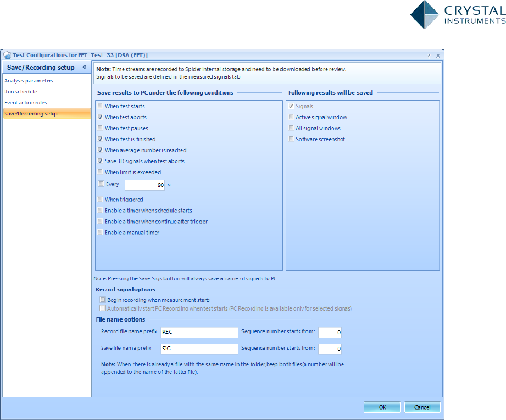The image size is (506, 420).
Task: Click Record file name prefix field REC
Action: [x=199, y=332]
